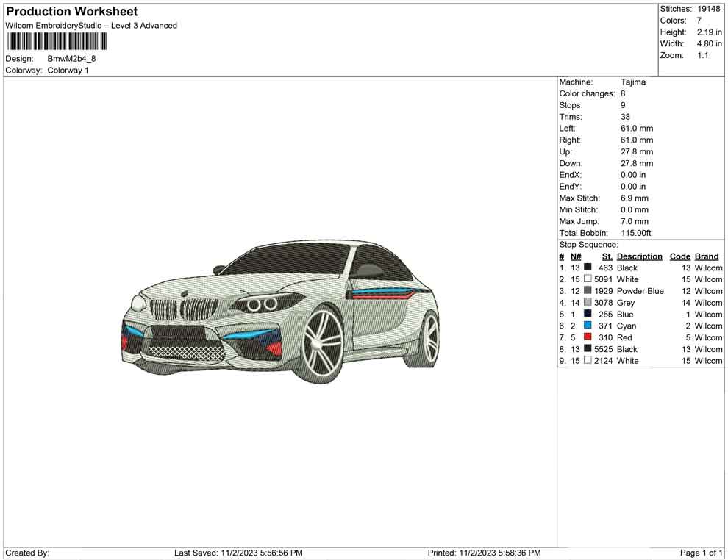Click the Cyan description text
Screen dimensions: 728x560
[x=627, y=326]
